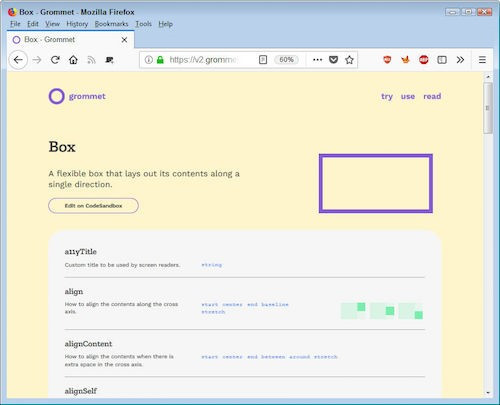Show the sidebar panel
This screenshot has height=405, width=500.
[x=442, y=60]
